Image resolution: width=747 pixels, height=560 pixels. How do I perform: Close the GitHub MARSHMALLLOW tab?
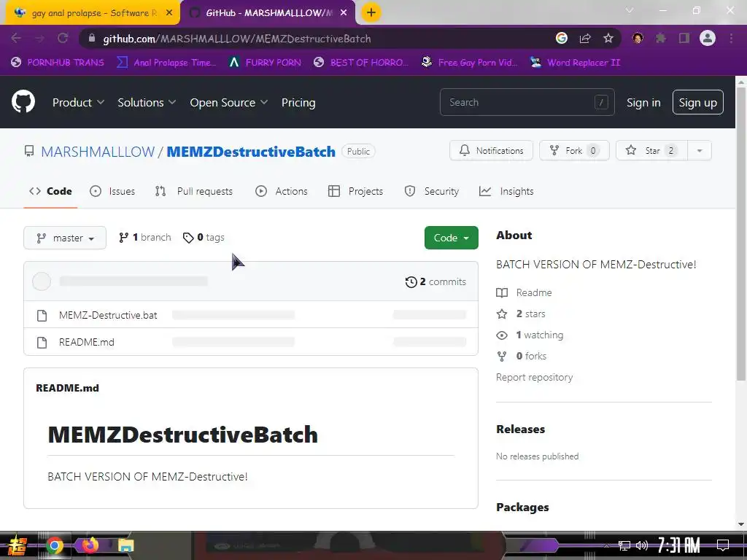(344, 13)
